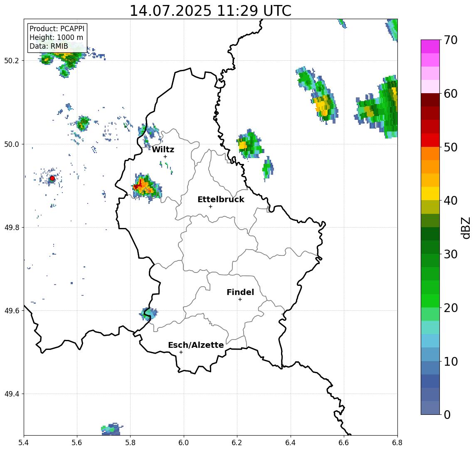This screenshot has height=451, width=476.
Task: Click the colorbar tick label 20
Action: click(x=451, y=307)
